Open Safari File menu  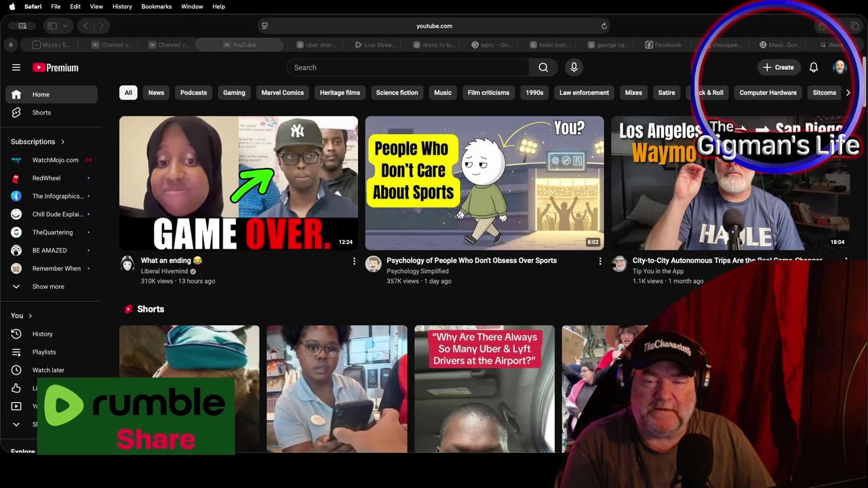click(x=56, y=6)
